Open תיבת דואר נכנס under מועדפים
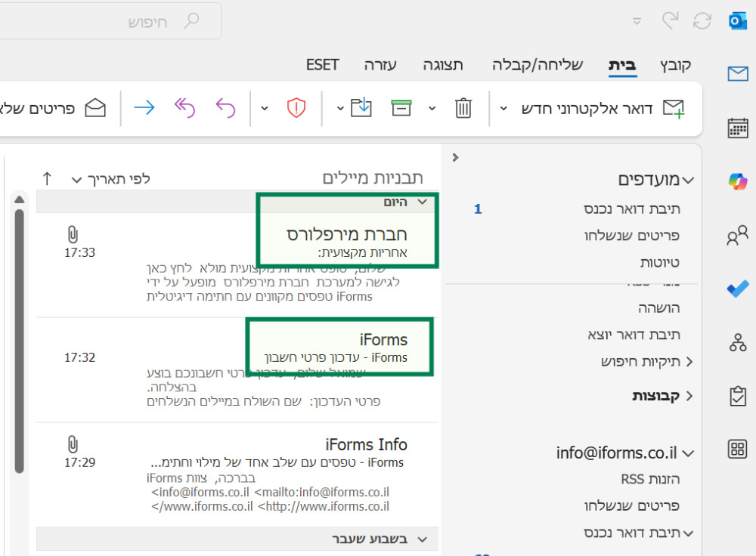 (x=631, y=209)
